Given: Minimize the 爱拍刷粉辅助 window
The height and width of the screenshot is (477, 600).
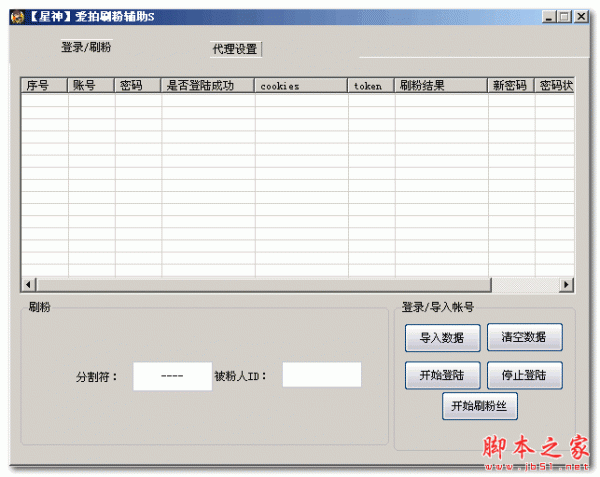Looking at the screenshot, I should (549, 17).
